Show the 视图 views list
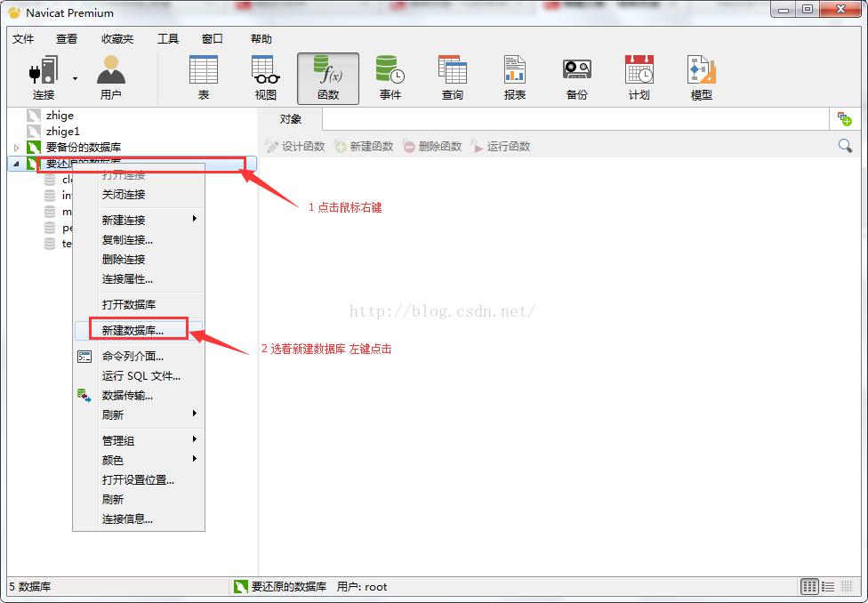Screen dimensions: 868x603 coord(266,77)
